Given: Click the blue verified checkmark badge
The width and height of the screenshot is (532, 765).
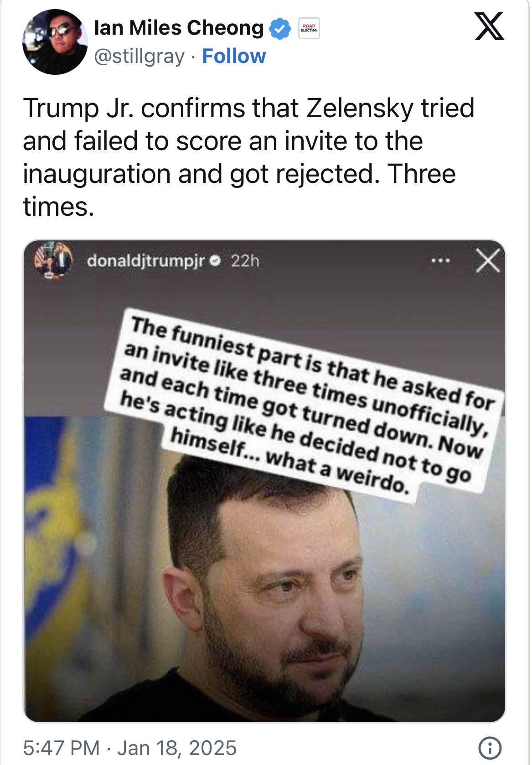Looking at the screenshot, I should click(x=280, y=29).
